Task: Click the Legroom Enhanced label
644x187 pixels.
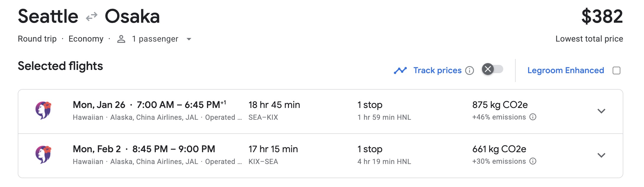Action: click(x=566, y=70)
